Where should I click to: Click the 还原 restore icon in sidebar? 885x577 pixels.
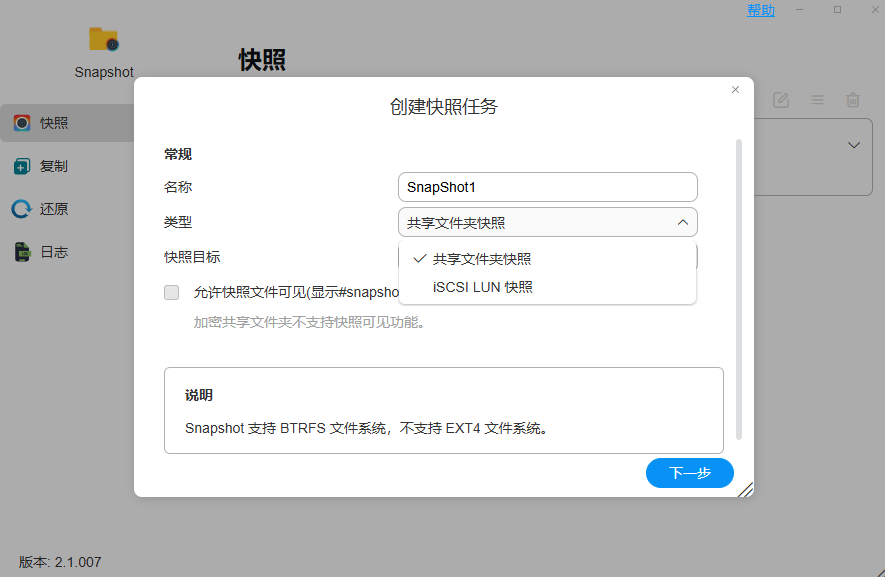tap(22, 210)
